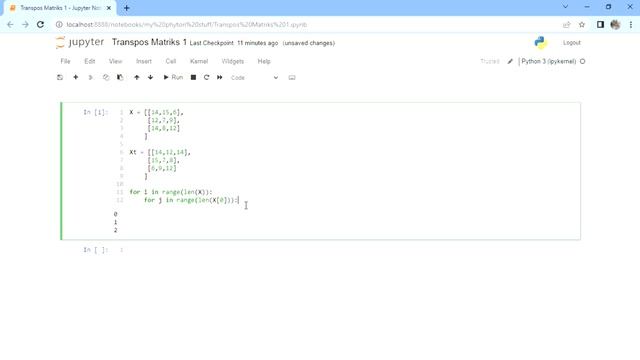Click the Python logo icon

tap(540, 42)
